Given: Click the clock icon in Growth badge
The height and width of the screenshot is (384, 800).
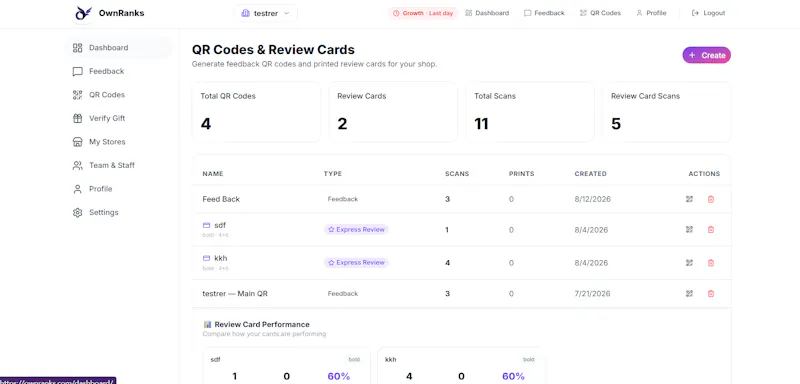Looking at the screenshot, I should click(x=396, y=13).
